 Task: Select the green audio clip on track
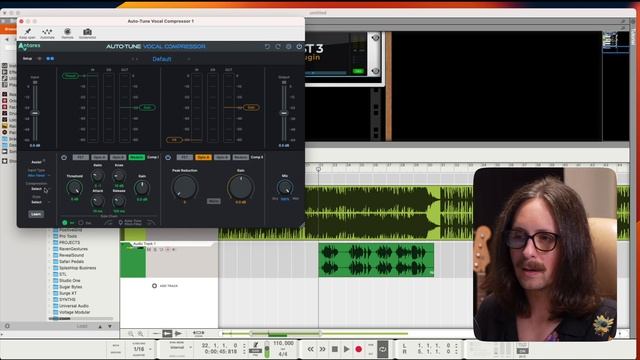click(376, 260)
